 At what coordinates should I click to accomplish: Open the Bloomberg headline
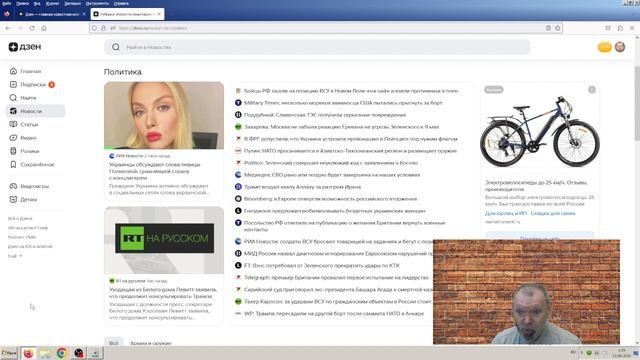click(330, 199)
